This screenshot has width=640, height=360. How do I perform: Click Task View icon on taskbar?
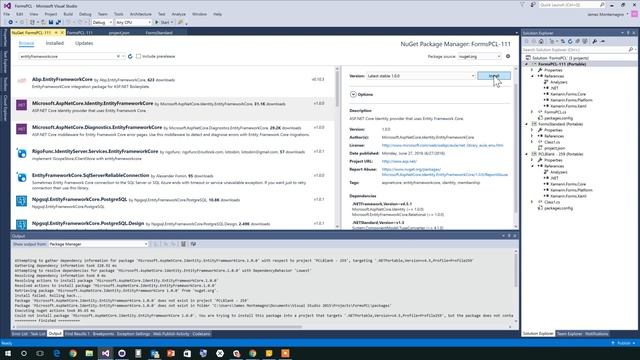click(x=40, y=353)
